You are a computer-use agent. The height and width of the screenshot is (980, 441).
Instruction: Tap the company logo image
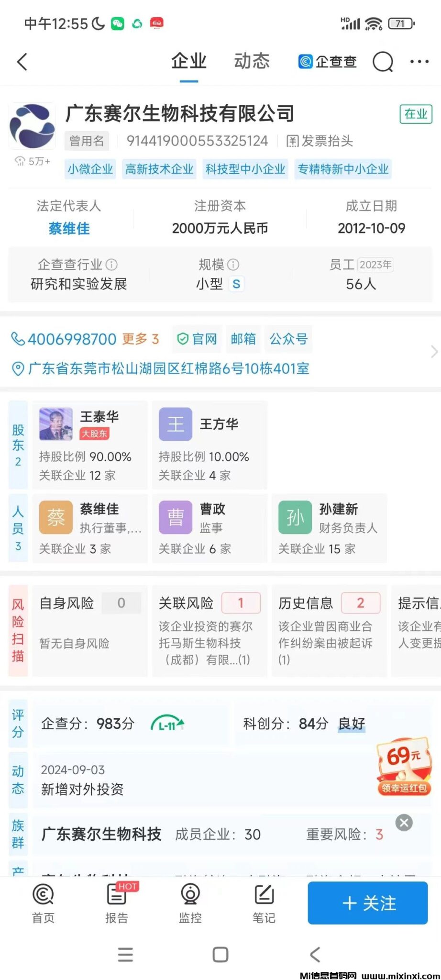[32, 126]
